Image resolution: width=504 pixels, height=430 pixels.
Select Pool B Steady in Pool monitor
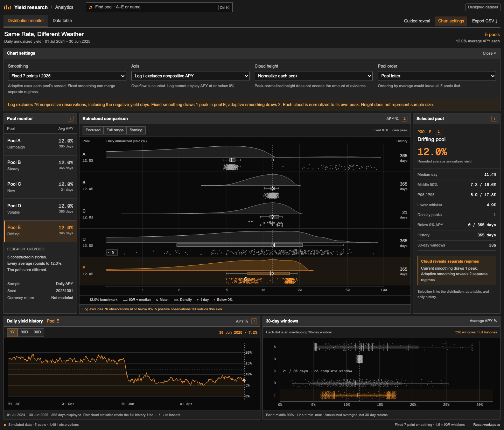40,166
